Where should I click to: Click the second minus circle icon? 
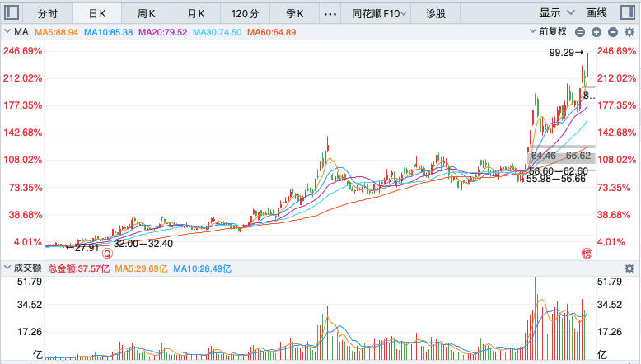tap(613, 32)
